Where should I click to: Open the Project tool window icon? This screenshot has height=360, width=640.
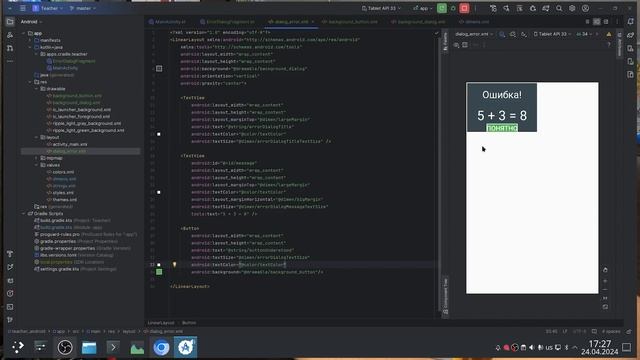(x=10, y=22)
